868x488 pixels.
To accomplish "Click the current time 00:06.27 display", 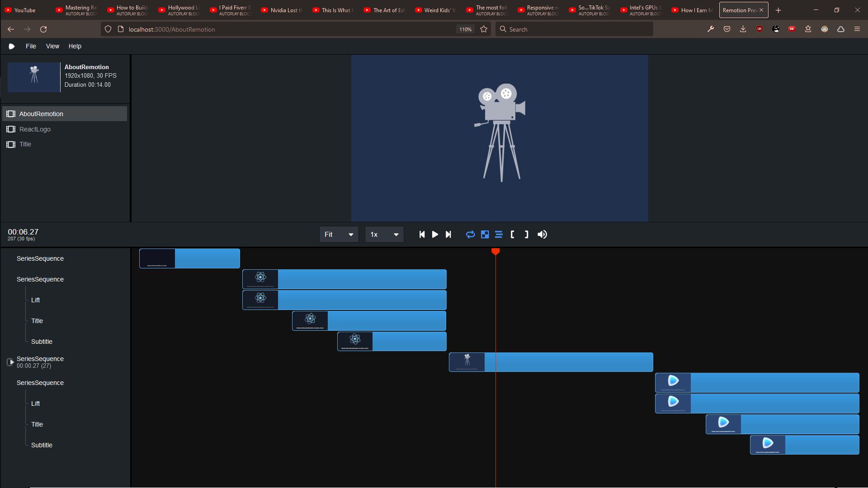I will pyautogui.click(x=23, y=232).
